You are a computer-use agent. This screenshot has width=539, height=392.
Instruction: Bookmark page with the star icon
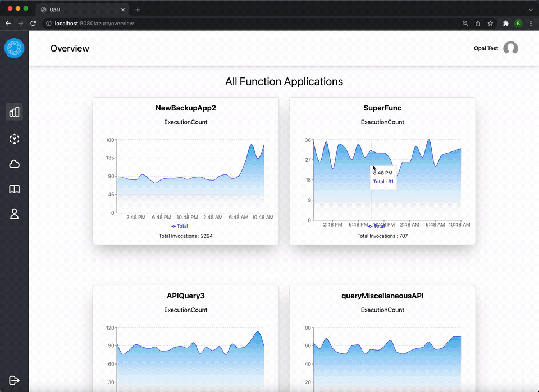pyautogui.click(x=490, y=24)
